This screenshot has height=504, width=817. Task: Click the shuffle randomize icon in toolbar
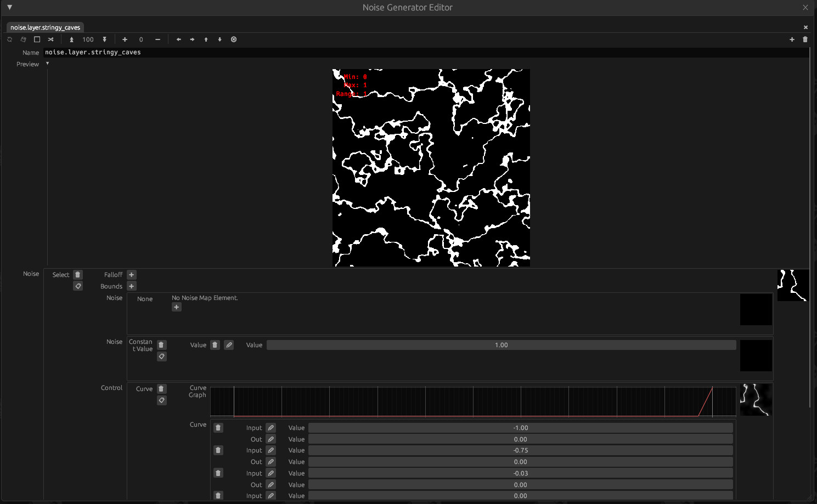coord(51,39)
